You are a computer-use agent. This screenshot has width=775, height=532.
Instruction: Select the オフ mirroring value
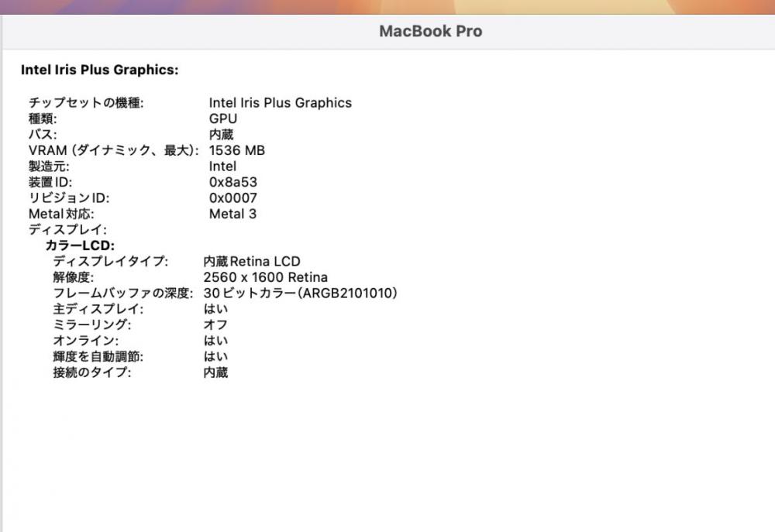point(215,324)
